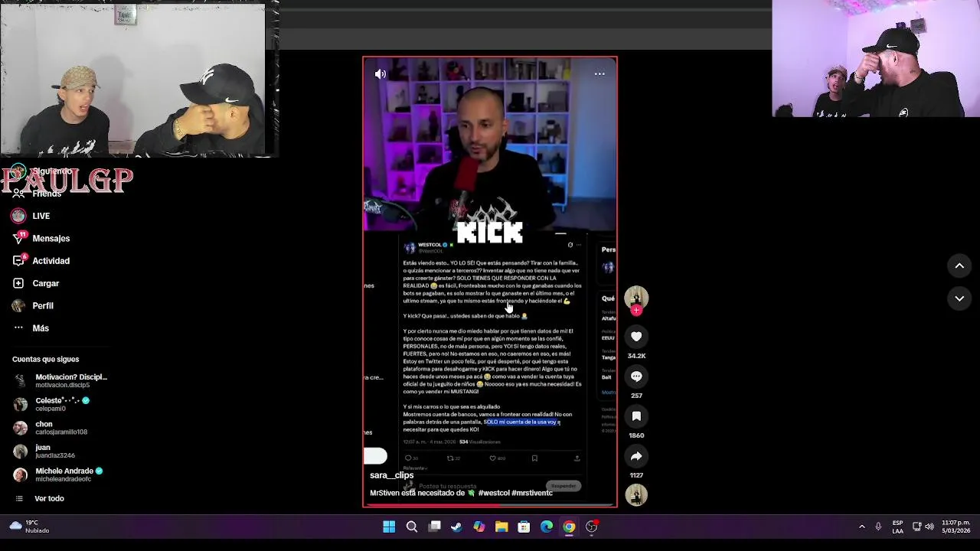
Task: Click the 257 comments count
Action: click(x=636, y=396)
